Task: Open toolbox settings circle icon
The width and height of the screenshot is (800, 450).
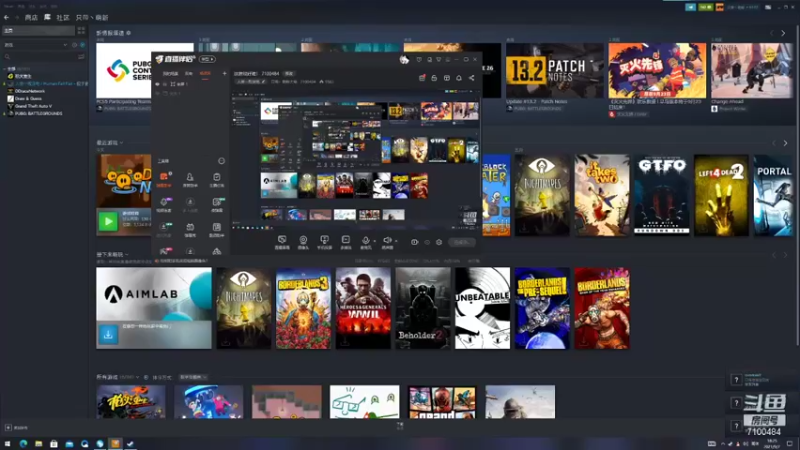Action: tap(221, 161)
